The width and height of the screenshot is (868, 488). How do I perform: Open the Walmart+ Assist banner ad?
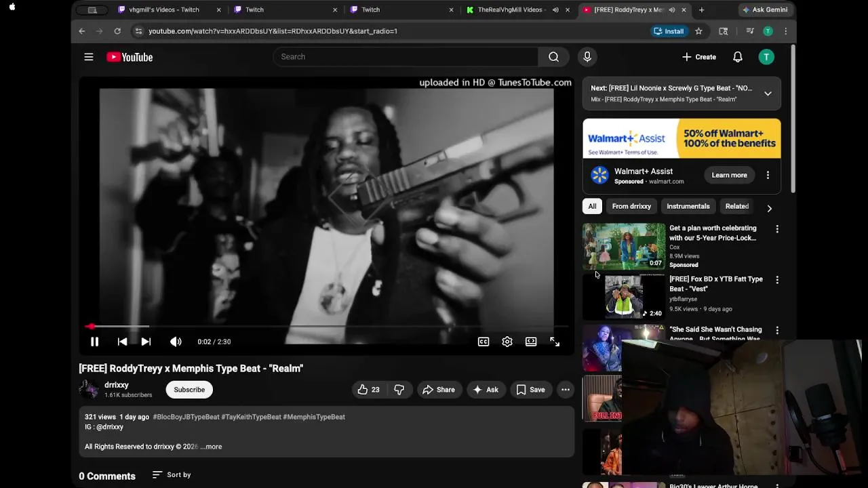[682, 138]
